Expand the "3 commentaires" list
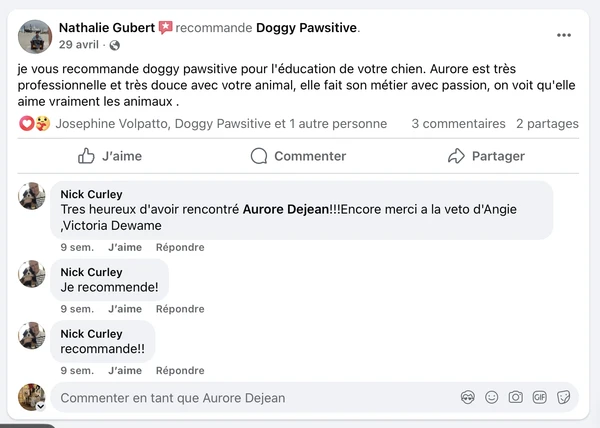Image resolution: width=600 pixels, height=428 pixels. click(457, 124)
